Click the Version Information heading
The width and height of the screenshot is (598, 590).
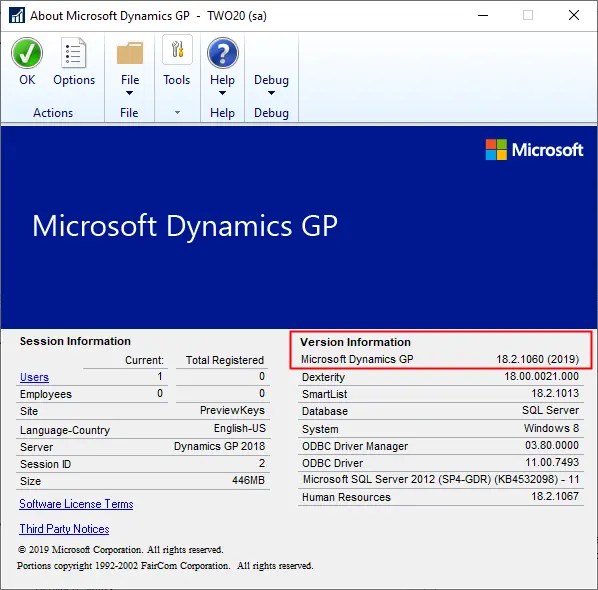coord(355,342)
